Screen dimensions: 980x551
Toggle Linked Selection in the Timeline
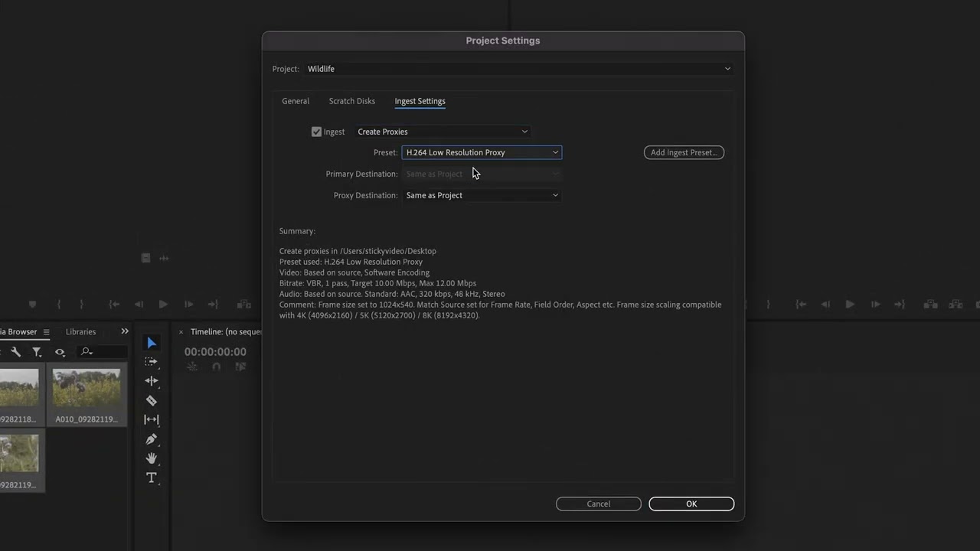point(240,367)
